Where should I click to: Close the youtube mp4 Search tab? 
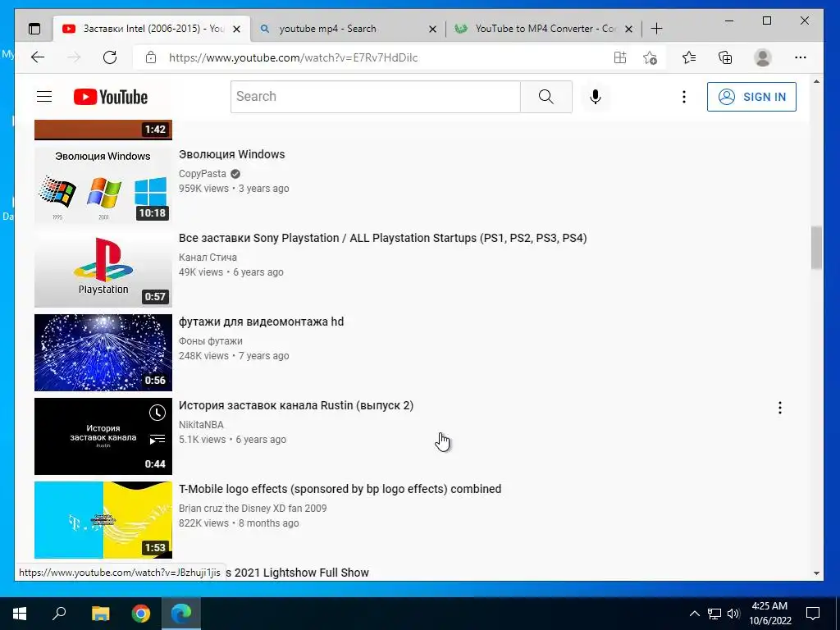click(x=432, y=29)
